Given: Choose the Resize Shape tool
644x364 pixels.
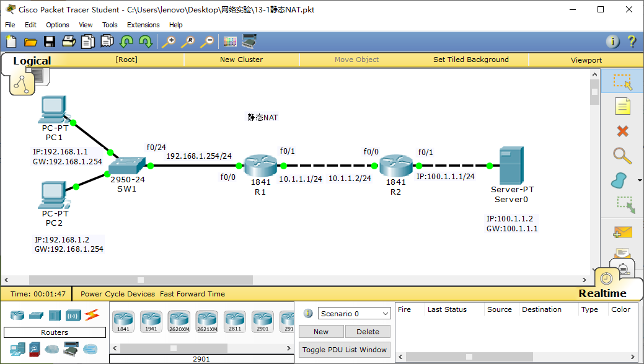Looking at the screenshot, I should coord(625,205).
